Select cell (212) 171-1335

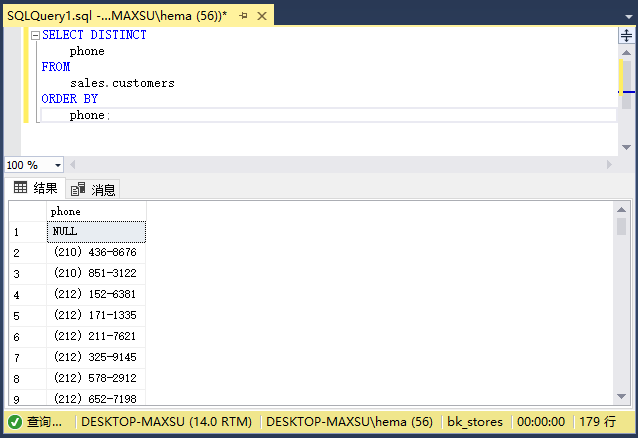click(x=96, y=315)
